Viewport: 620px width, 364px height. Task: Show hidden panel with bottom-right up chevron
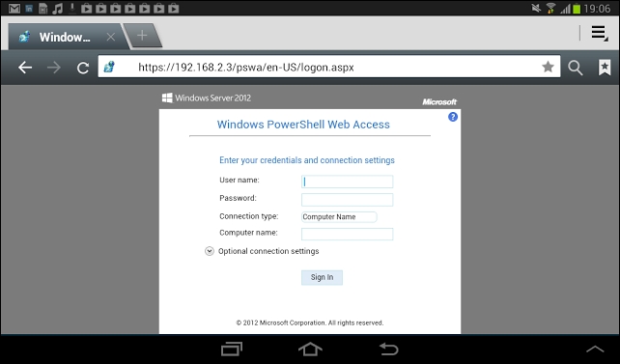tap(595, 349)
